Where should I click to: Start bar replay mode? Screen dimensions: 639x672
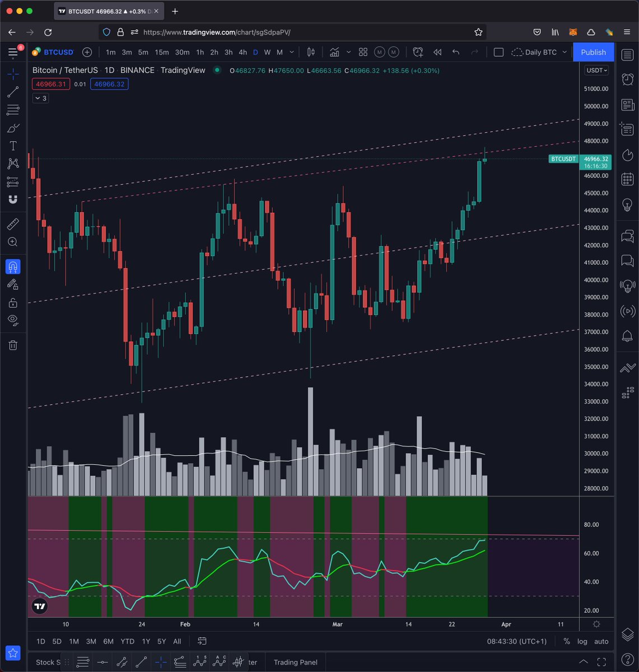coord(437,52)
